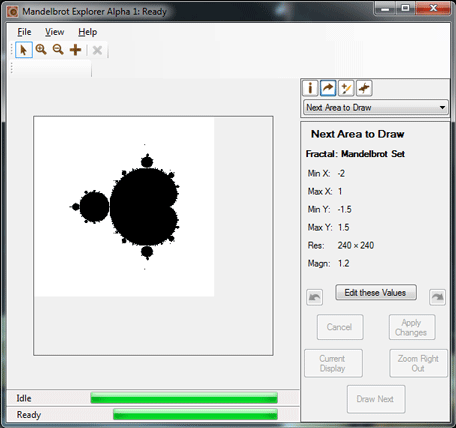Screen dimensions: 456x428
Task: Select the fourth panel icon with cross arrow
Action: [364, 88]
